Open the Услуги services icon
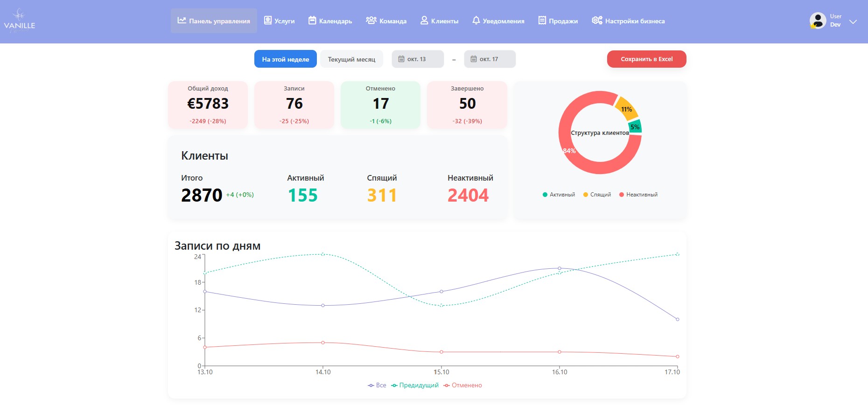Screen dimensions: 868x406 pos(268,21)
